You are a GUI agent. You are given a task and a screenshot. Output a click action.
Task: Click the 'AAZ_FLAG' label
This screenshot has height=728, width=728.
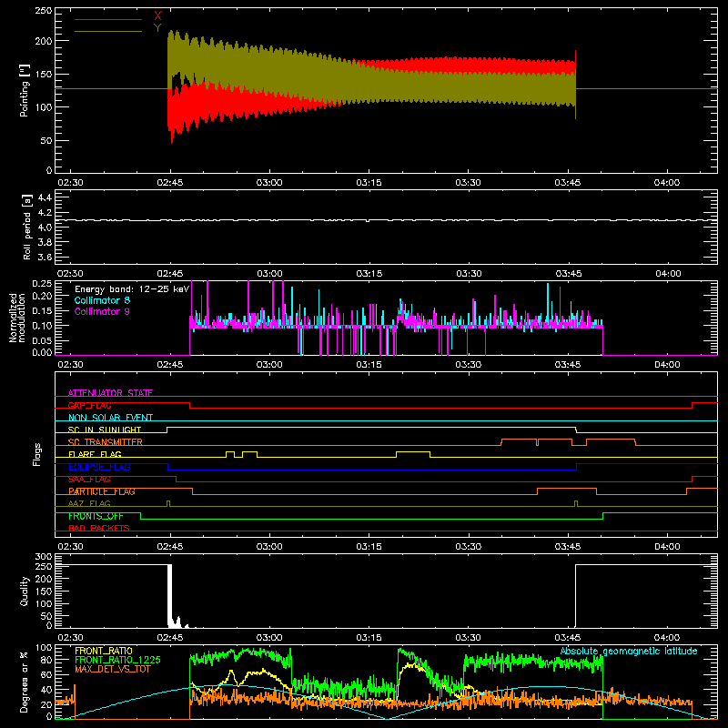[89, 503]
